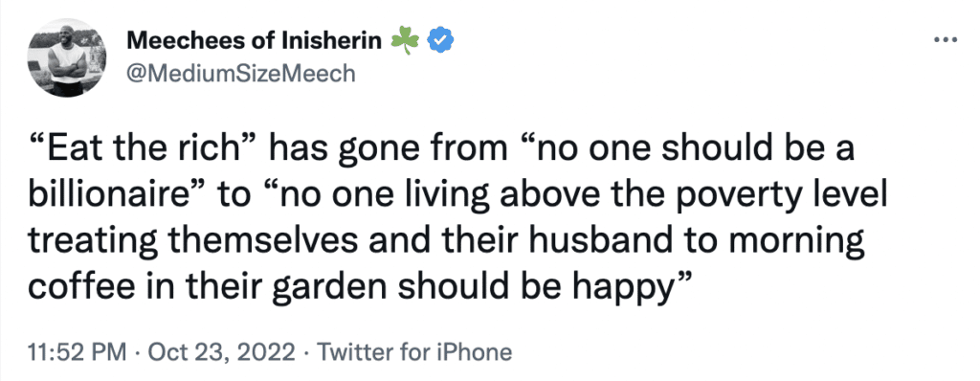Open the Meechees profile avatar photo

tap(66, 58)
